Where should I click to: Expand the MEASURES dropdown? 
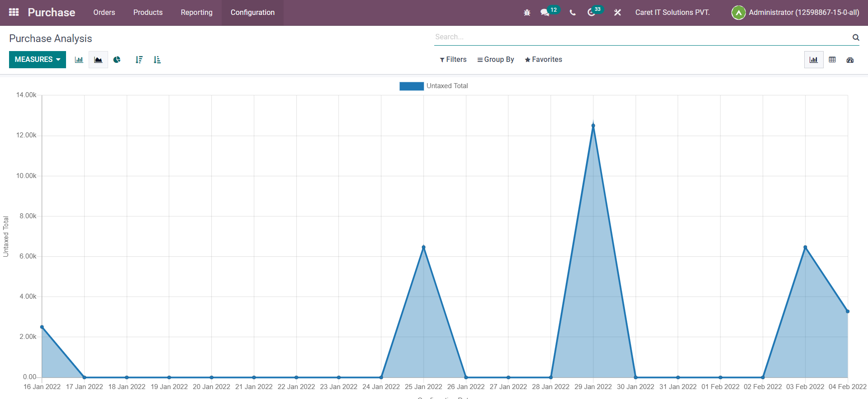pos(38,60)
